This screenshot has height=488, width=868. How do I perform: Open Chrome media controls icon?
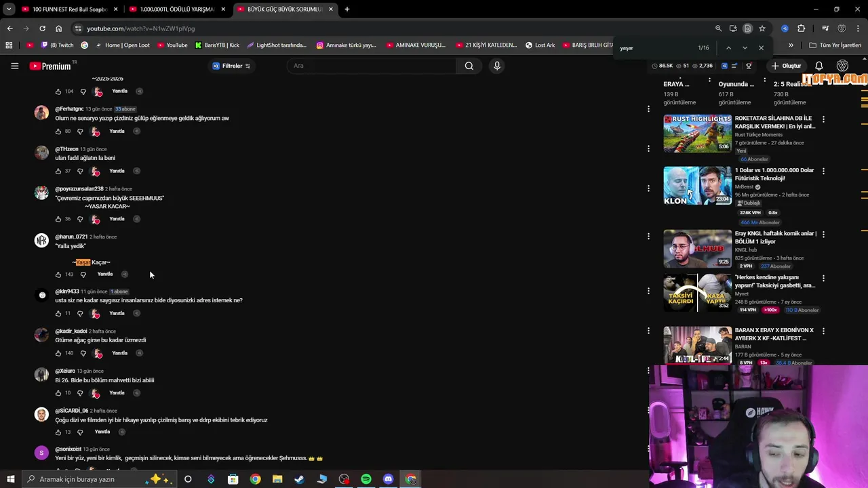(x=825, y=28)
